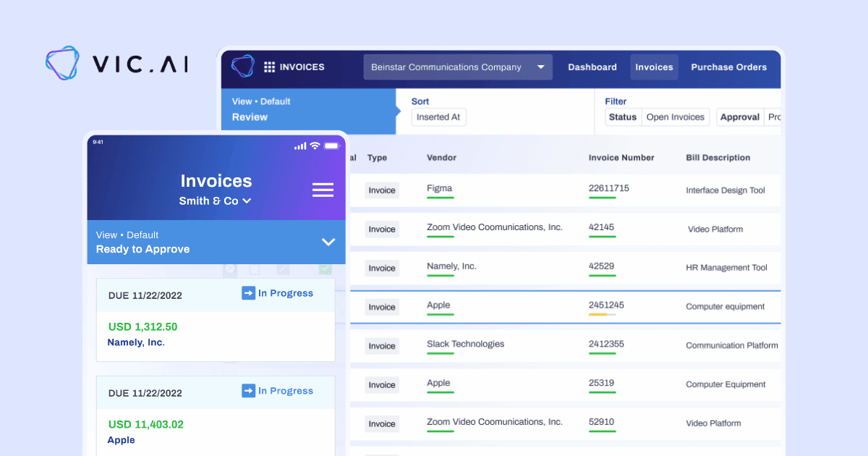This screenshot has height=456, width=868.
Task: Select the Namely, Inc. vendor in the table
Action: coord(451,266)
